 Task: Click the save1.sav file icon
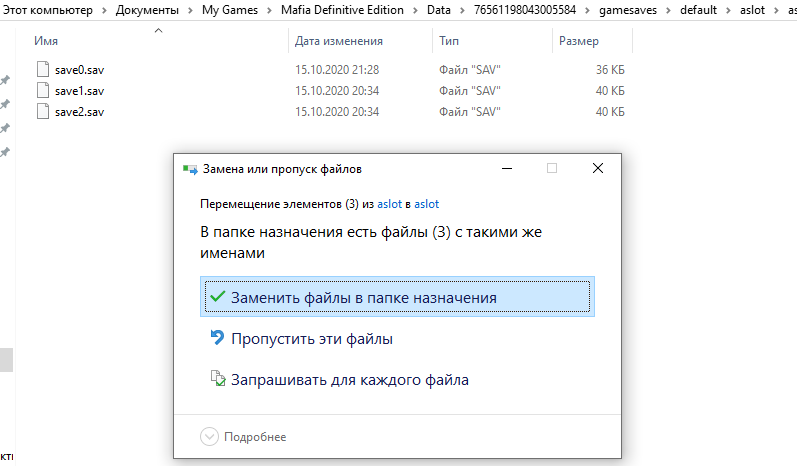42,91
